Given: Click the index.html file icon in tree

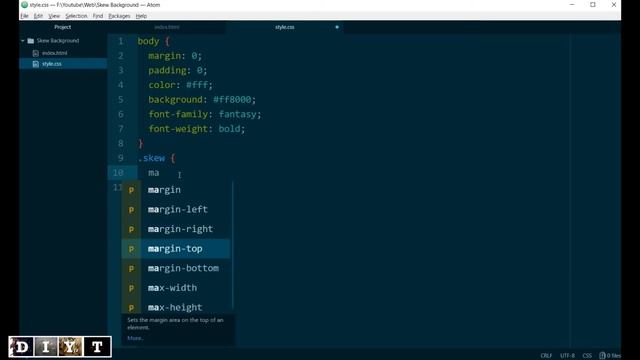Looking at the screenshot, I should [x=36, y=53].
